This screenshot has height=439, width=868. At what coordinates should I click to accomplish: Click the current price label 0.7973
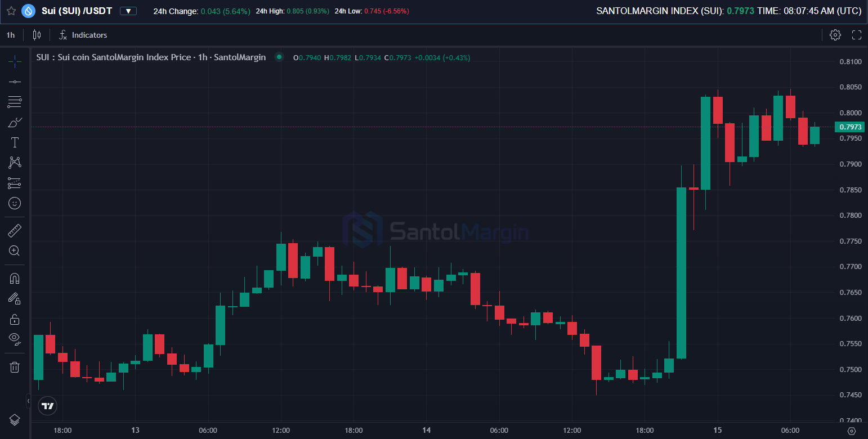click(x=850, y=127)
